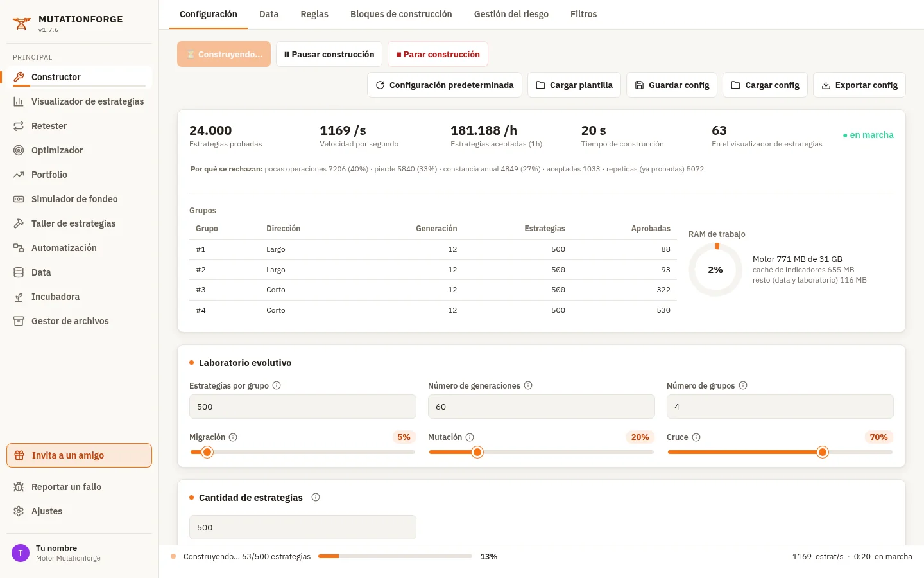Click Cargar config button
The image size is (924, 578).
(x=766, y=85)
